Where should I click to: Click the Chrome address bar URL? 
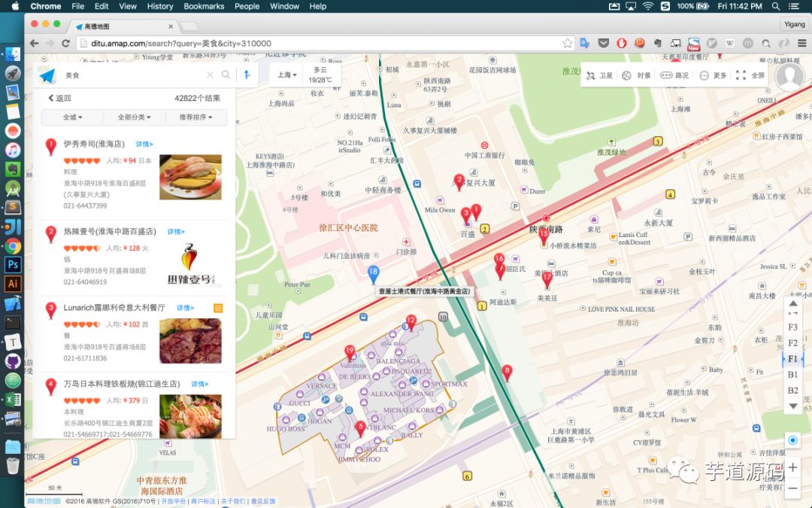pyautogui.click(x=181, y=43)
